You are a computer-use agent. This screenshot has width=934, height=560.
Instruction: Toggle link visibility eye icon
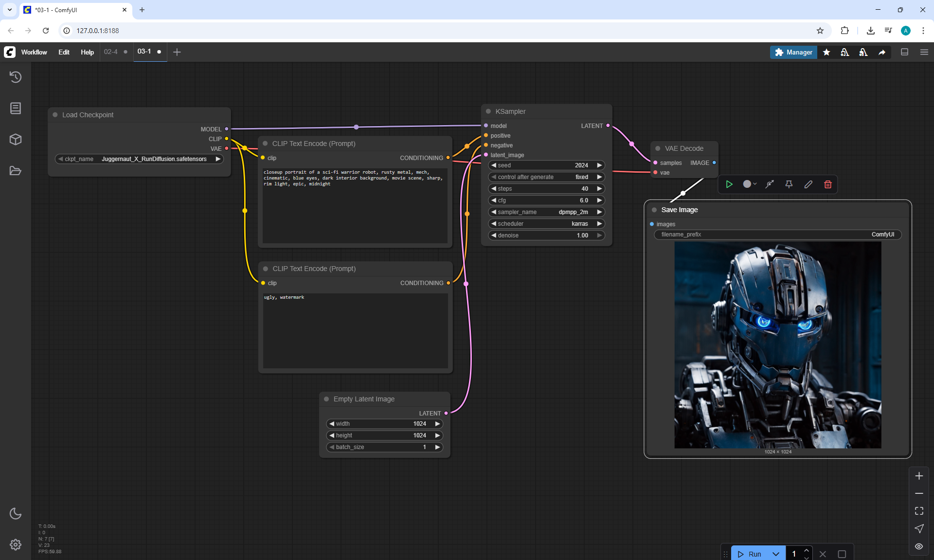tap(918, 546)
